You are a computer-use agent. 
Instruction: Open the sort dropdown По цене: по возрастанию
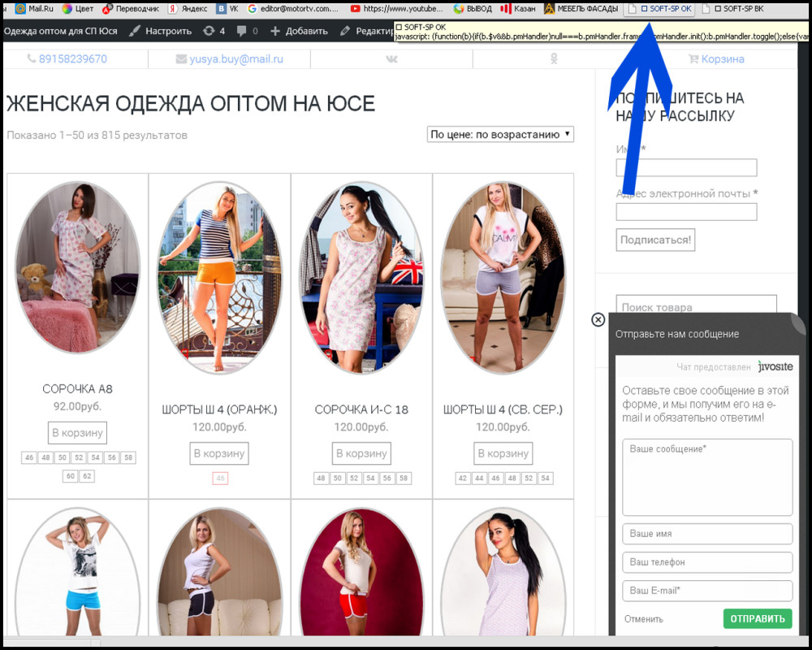click(x=500, y=134)
